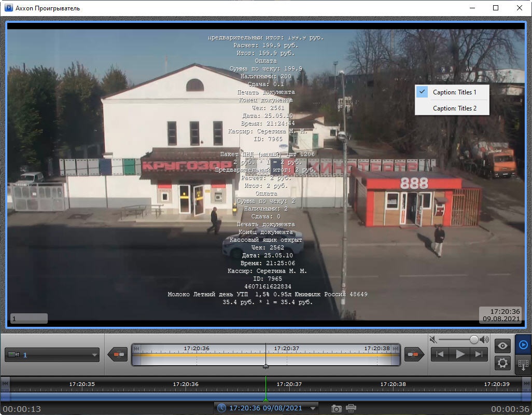The width and height of the screenshot is (532, 415).
Task: Click the clock icon beside the timestamp
Action: [x=221, y=408]
